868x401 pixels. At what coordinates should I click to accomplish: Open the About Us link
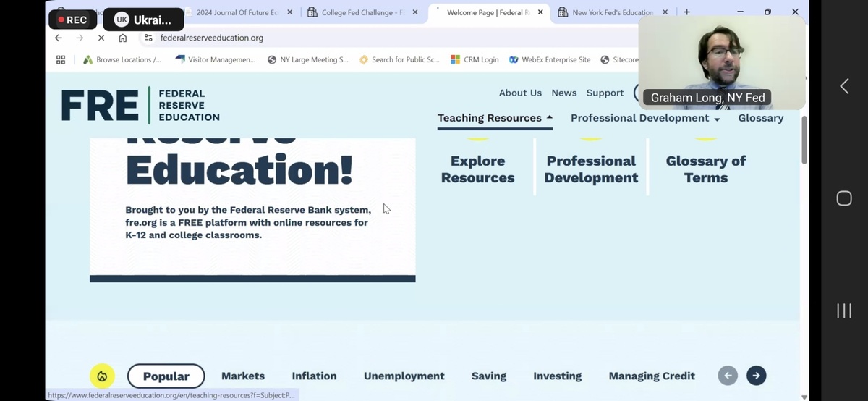pos(520,93)
